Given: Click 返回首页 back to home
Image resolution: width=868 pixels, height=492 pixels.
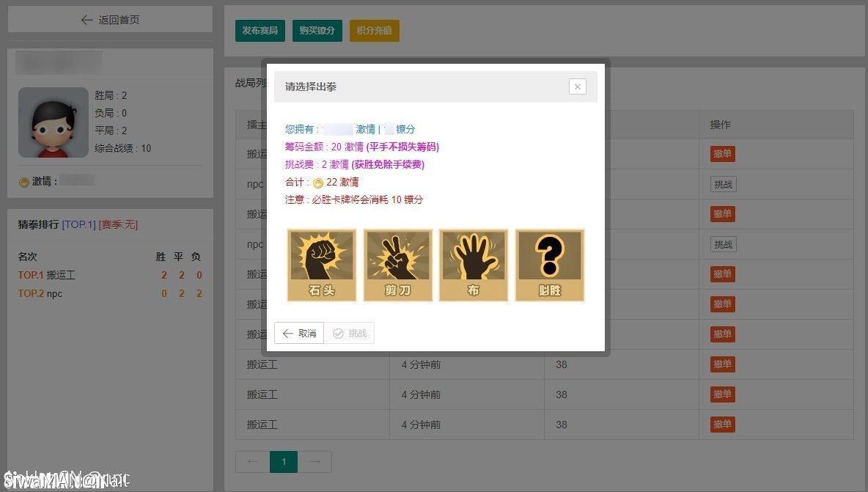Looking at the screenshot, I should [x=110, y=20].
